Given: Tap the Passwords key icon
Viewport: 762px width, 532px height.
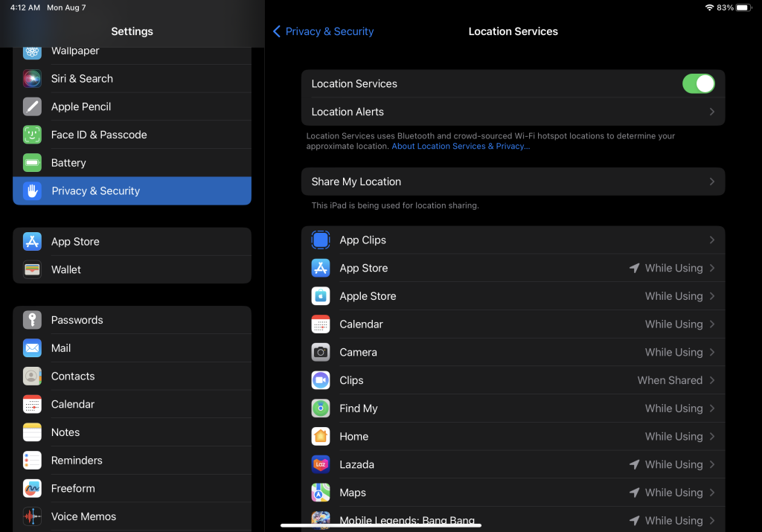Looking at the screenshot, I should (32, 320).
